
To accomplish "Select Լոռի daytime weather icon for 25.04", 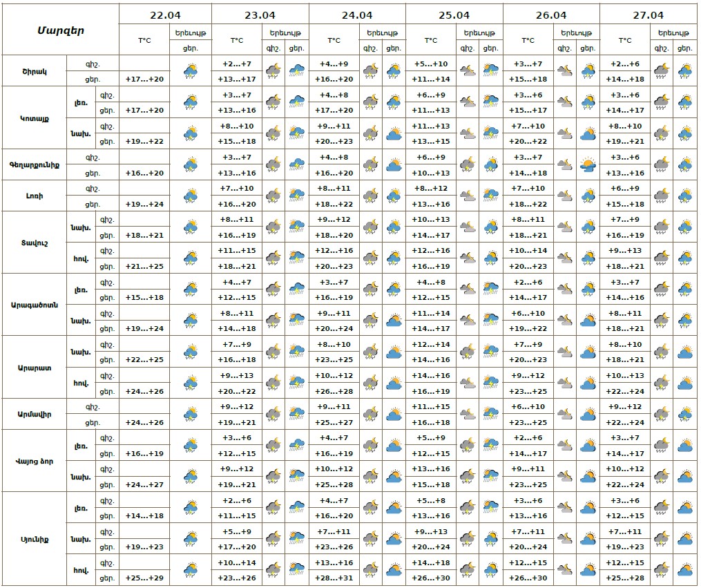I will [x=491, y=196].
